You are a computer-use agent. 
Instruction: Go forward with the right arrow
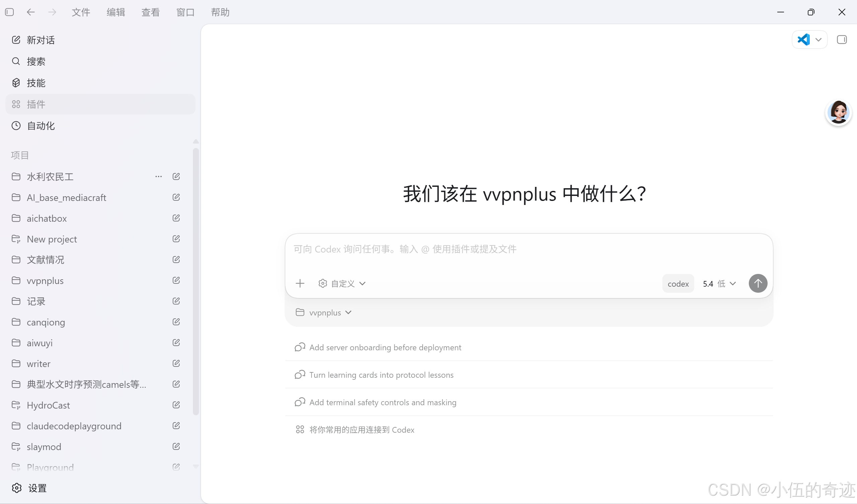click(52, 12)
